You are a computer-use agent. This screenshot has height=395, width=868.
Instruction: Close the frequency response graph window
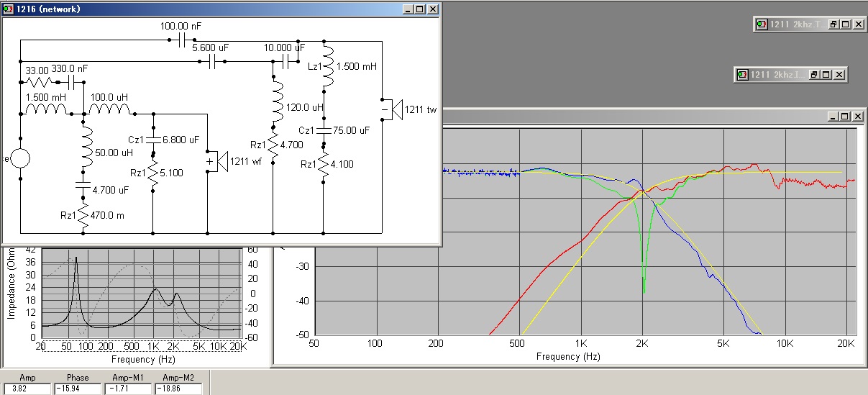[857, 116]
